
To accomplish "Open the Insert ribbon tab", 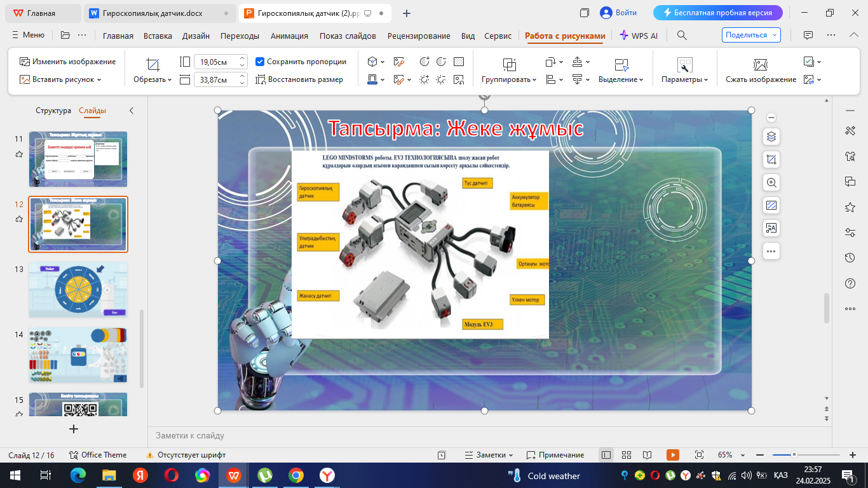I will [x=158, y=36].
